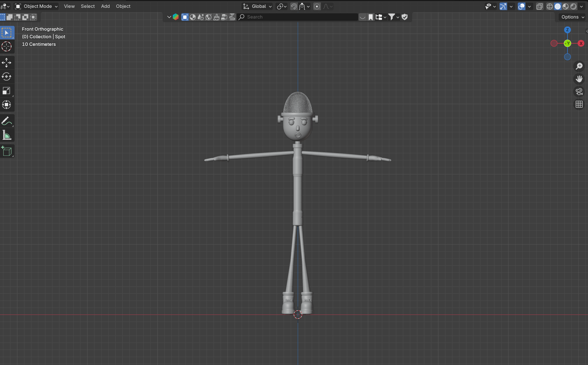Select the Annotate pencil tool
The height and width of the screenshot is (365, 588).
(x=7, y=121)
